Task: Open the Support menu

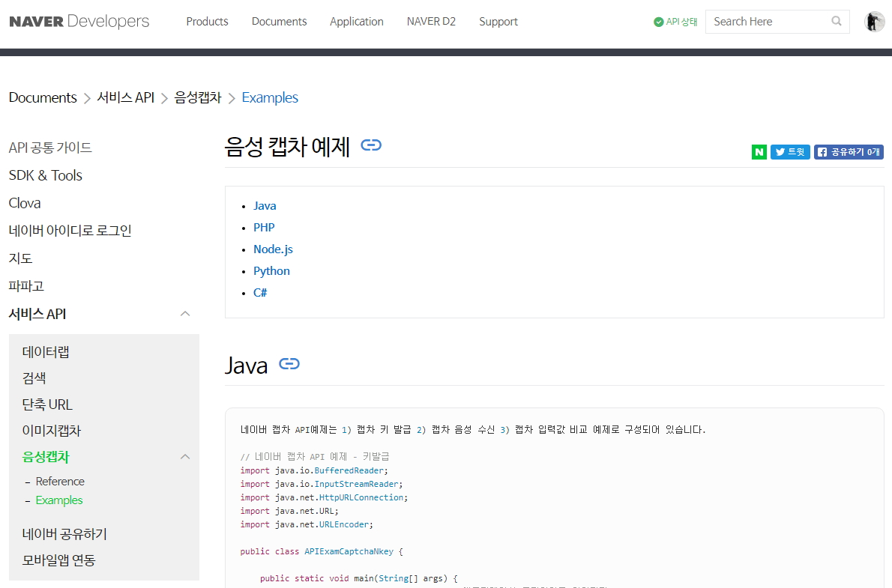Action: tap(498, 22)
